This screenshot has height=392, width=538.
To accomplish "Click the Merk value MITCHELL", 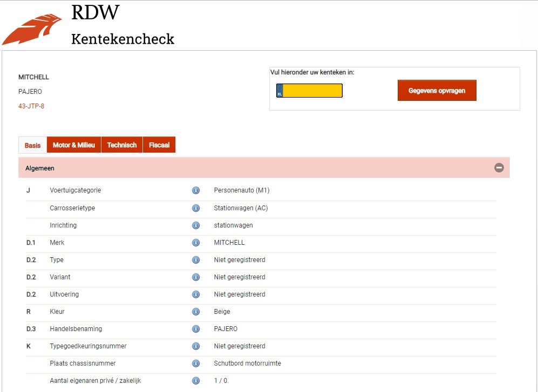I will click(229, 243).
